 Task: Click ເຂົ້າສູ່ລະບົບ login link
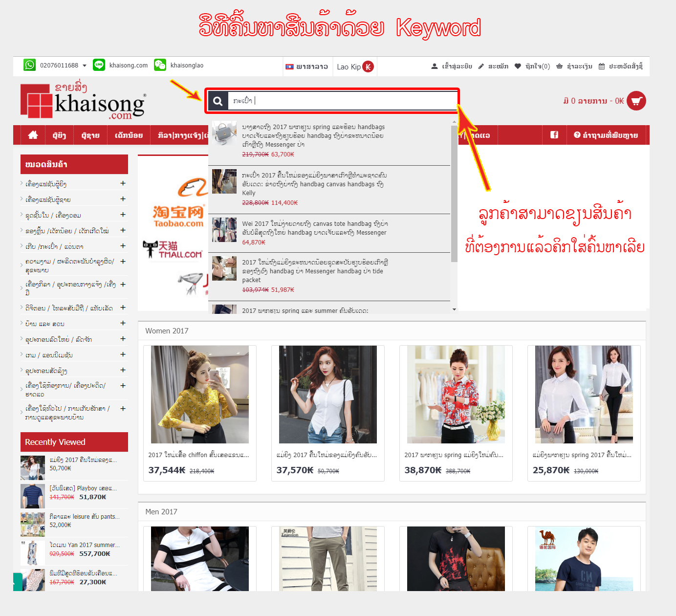457,66
